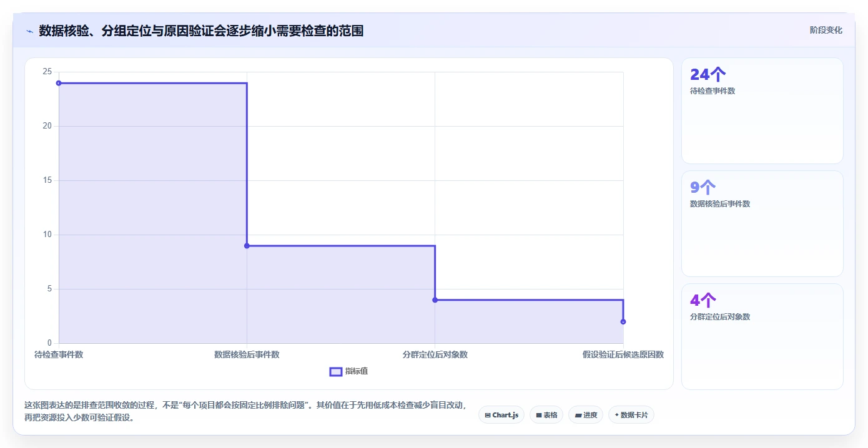This screenshot has width=868, height=448.
Task: Click the 4个 metric value
Action: point(703,301)
